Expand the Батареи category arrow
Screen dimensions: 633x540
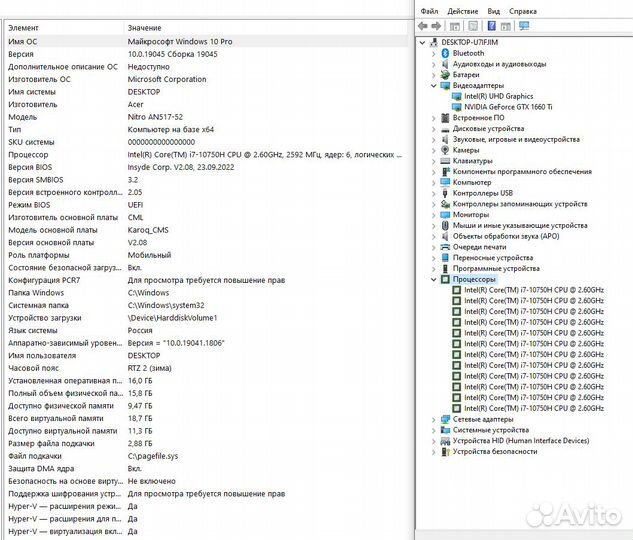pos(434,75)
